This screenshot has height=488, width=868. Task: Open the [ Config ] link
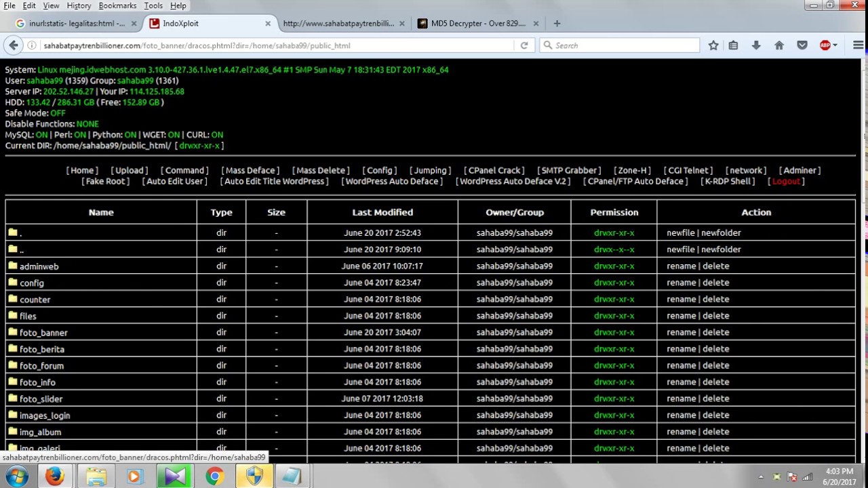pyautogui.click(x=380, y=170)
